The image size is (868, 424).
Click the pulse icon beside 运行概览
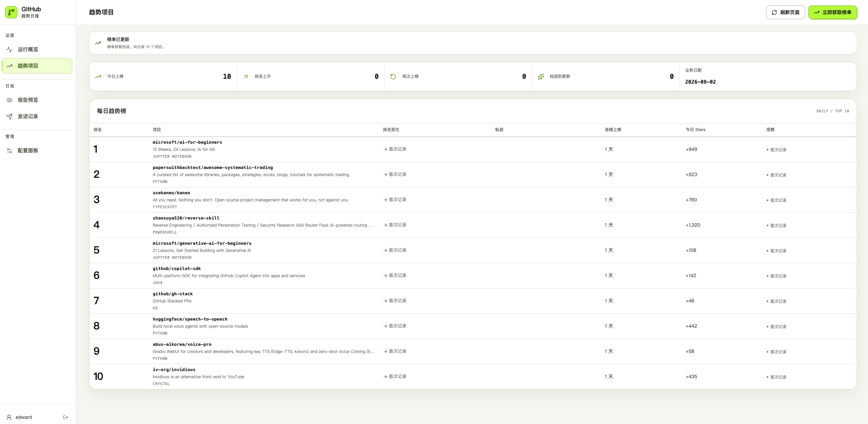pyautogui.click(x=10, y=50)
